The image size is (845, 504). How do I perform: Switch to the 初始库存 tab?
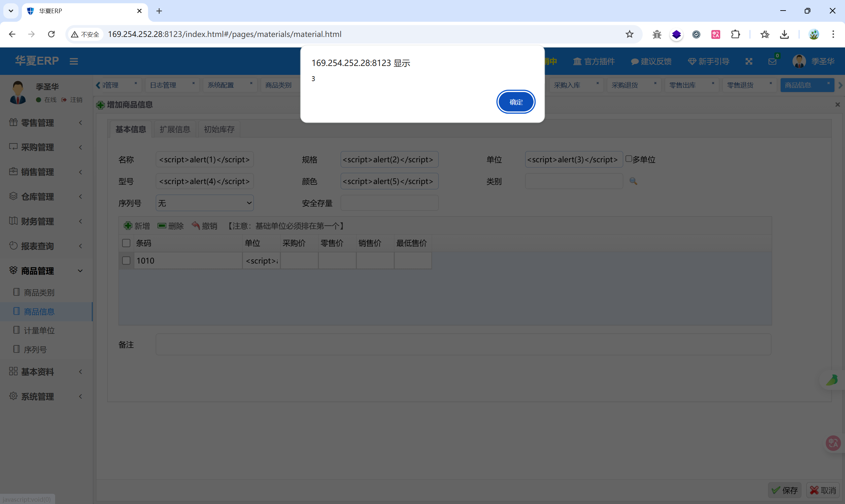pos(219,129)
